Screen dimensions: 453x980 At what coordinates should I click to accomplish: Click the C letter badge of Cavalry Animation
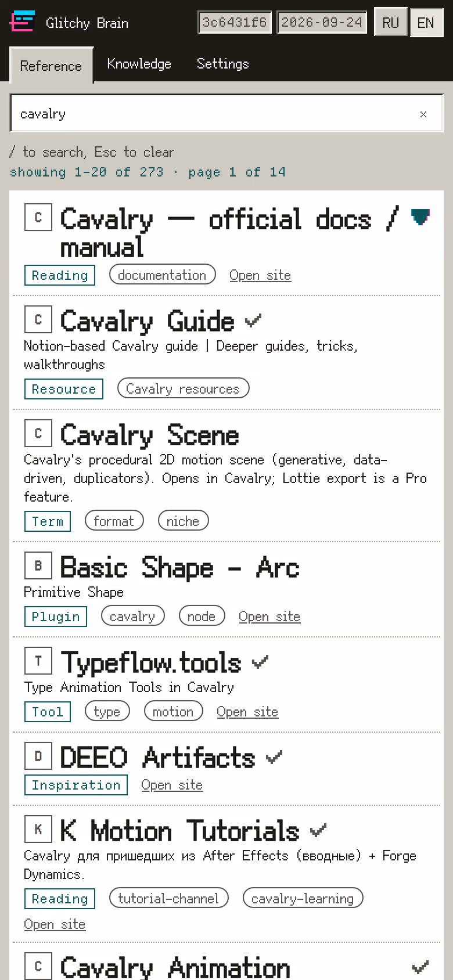point(38,966)
